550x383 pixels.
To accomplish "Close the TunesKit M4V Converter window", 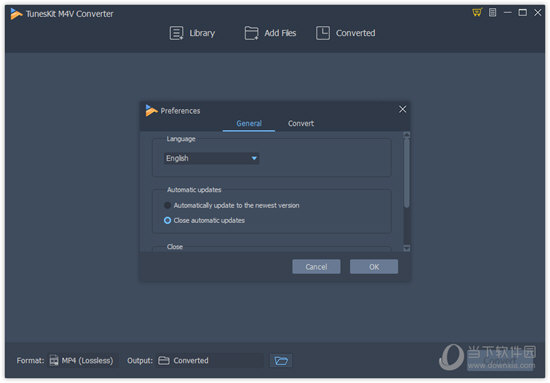I will tap(538, 13).
